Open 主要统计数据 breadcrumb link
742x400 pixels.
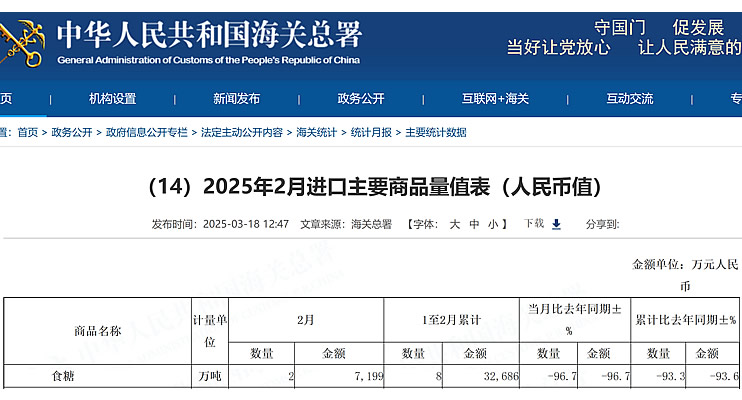435,132
